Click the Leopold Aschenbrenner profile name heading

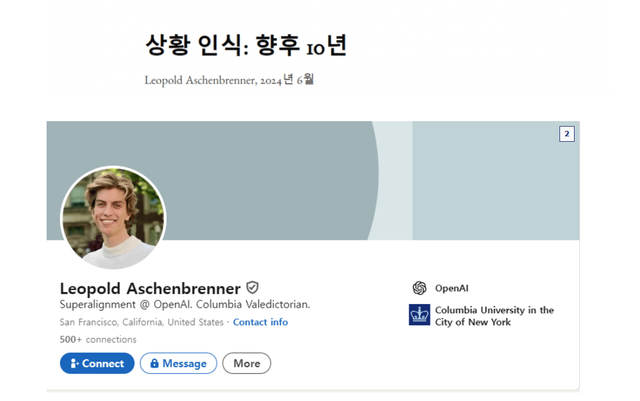150,288
